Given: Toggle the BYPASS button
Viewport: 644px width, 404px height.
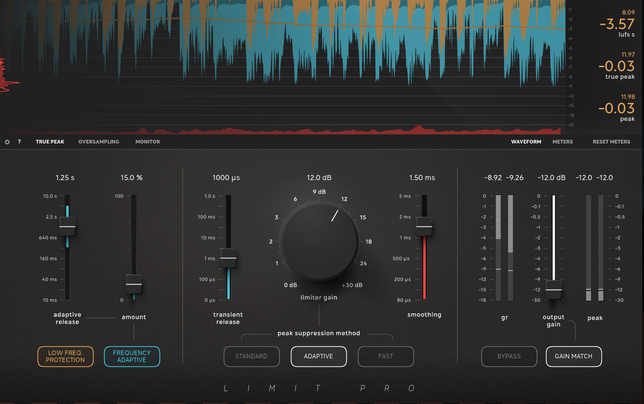Looking at the screenshot, I should coord(509,356).
